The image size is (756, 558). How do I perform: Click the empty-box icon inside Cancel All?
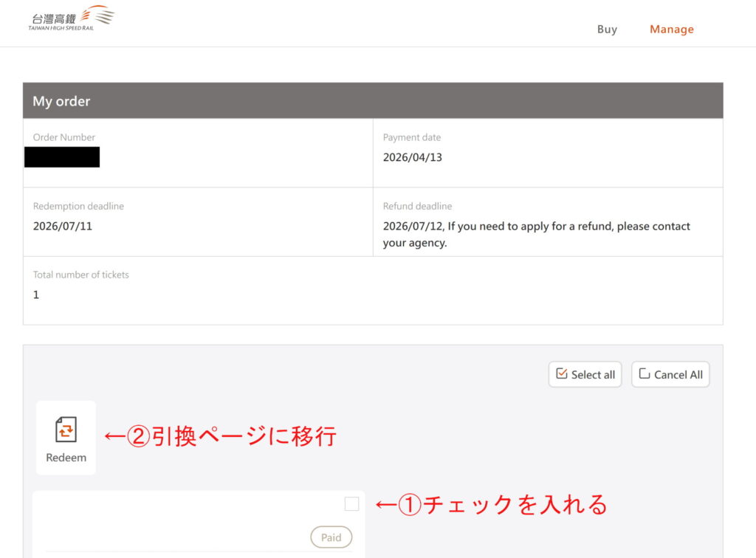click(644, 374)
